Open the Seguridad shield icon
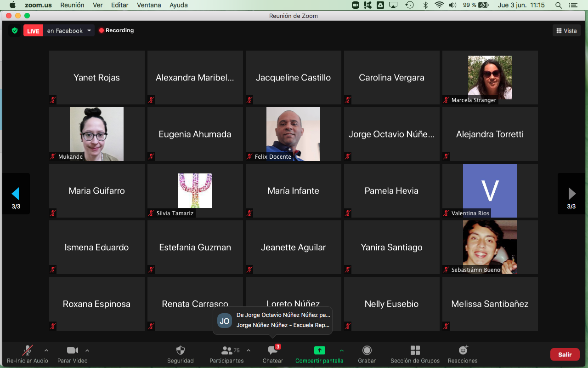 pos(180,351)
